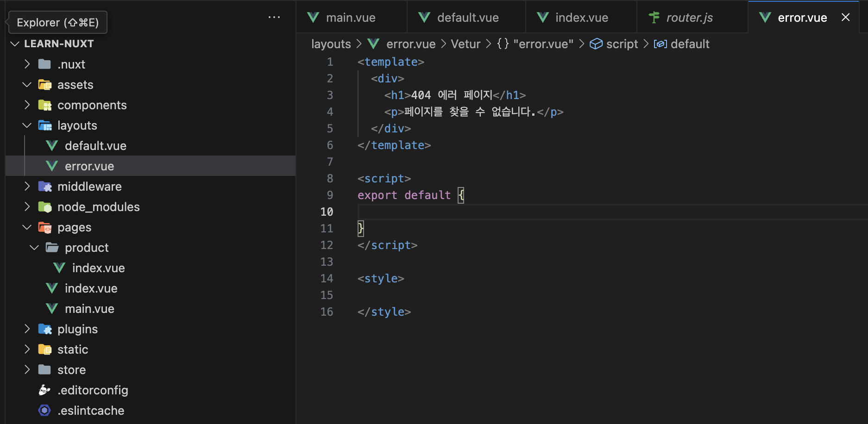Viewport: 868px width, 424px height.
Task: Click the store folder icon
Action: (44, 369)
